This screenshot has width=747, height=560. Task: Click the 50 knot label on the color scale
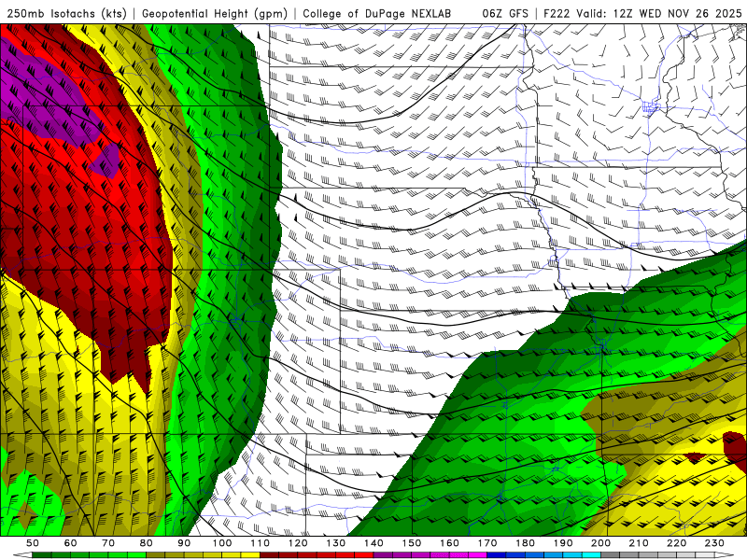(33, 543)
